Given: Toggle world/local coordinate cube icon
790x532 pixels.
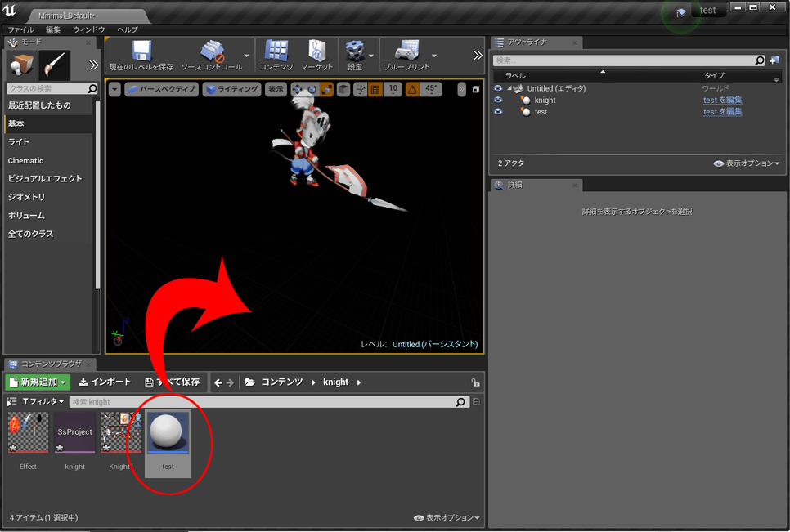Looking at the screenshot, I should (343, 90).
